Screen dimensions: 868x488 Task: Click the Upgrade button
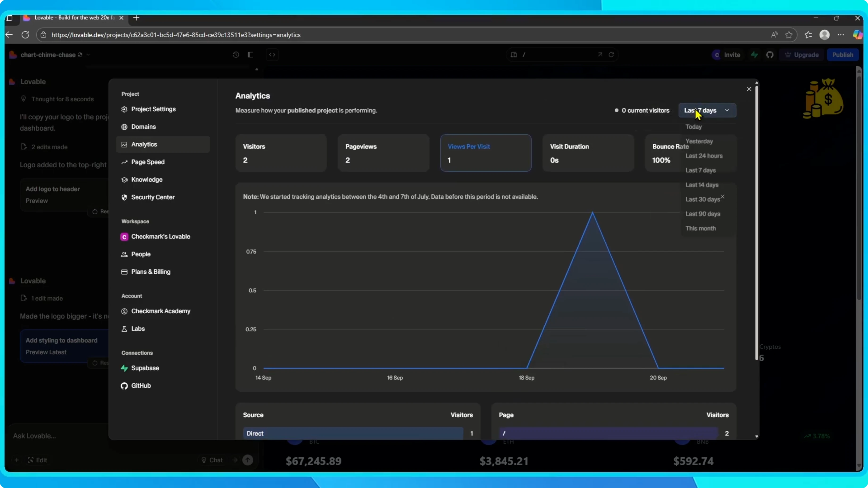(802, 54)
